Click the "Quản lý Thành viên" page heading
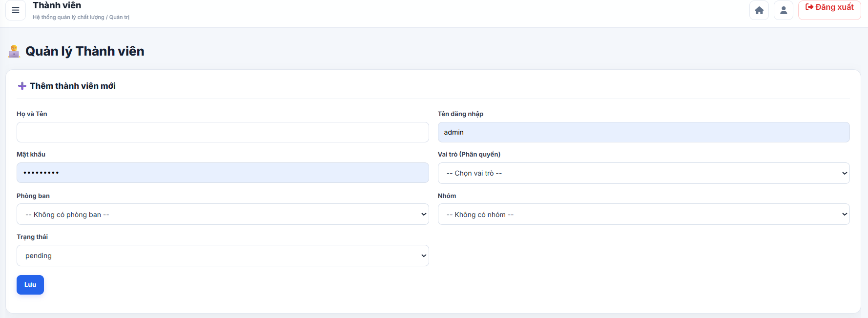The image size is (868, 318). tap(85, 51)
